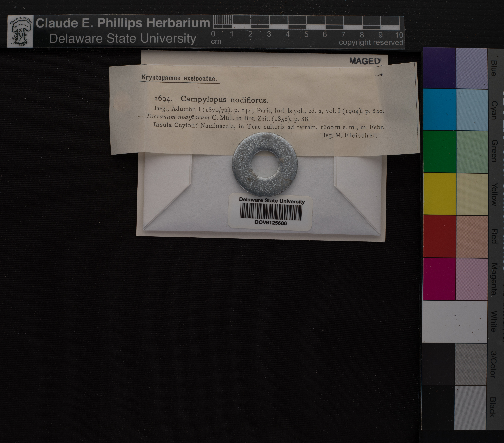Click the leg. M. Fleischer collector text

click(x=350, y=135)
